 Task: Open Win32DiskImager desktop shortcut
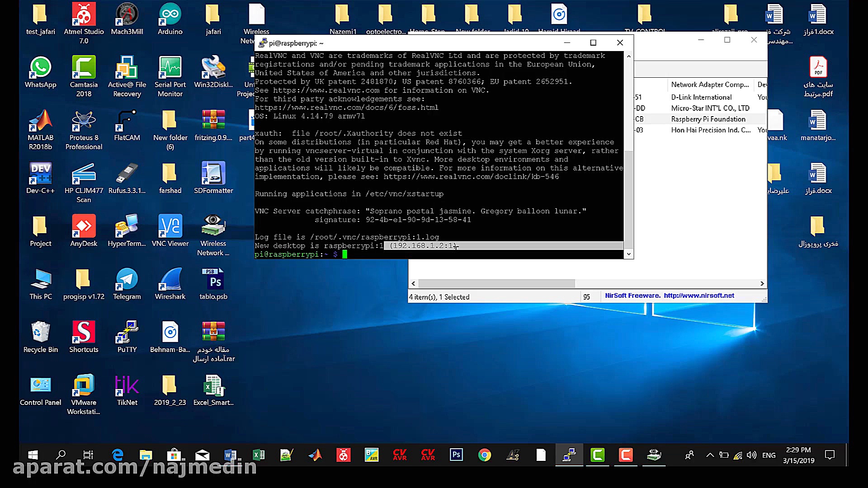point(213,68)
